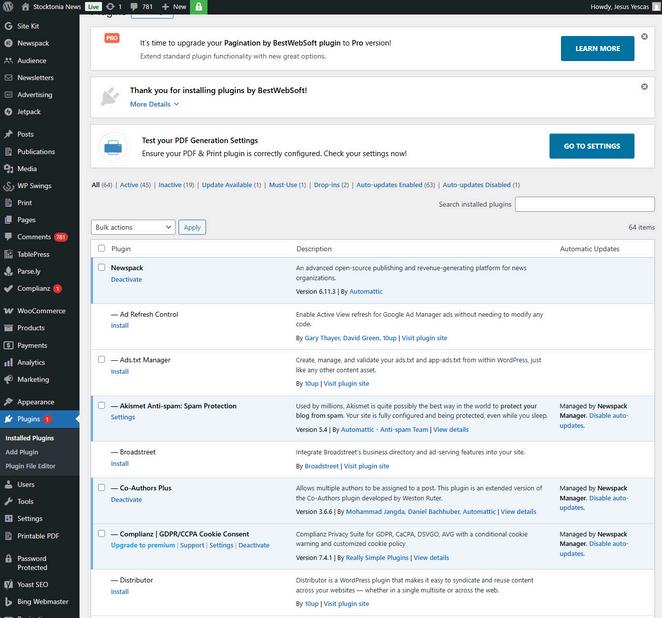Viewport: 662px width, 618px height.
Task: Filter plugins by Inactive (19)
Action: 176,185
